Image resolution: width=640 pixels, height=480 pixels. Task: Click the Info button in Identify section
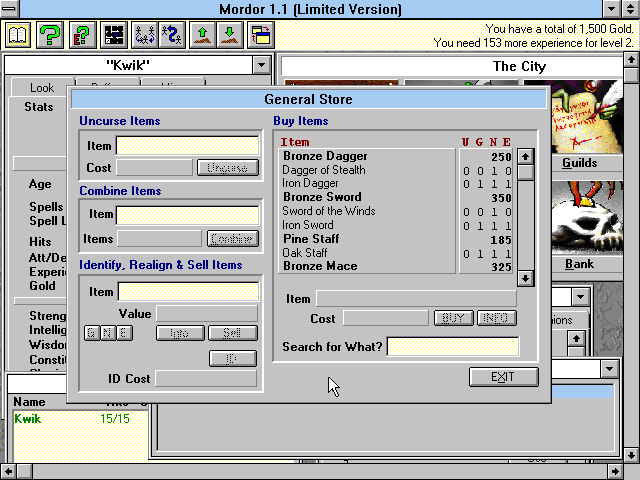pos(180,333)
